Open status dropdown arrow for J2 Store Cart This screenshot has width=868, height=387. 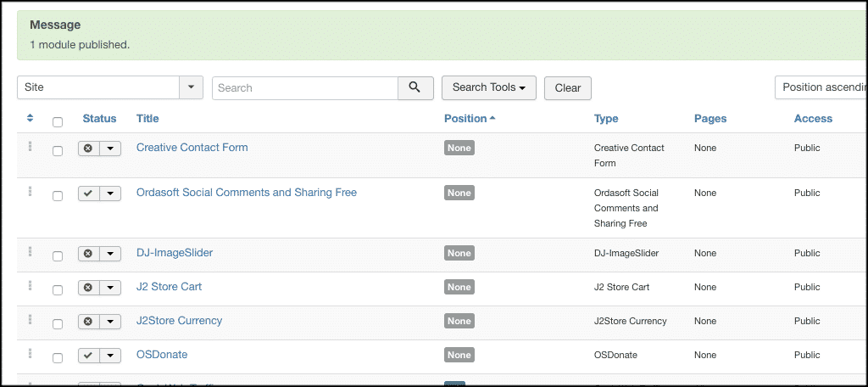[110, 287]
